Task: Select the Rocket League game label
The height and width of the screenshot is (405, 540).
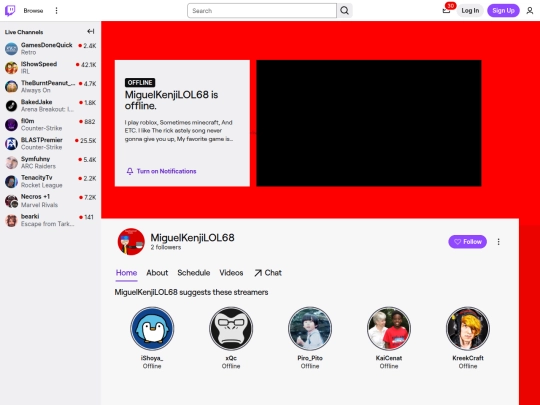Action: (42, 185)
